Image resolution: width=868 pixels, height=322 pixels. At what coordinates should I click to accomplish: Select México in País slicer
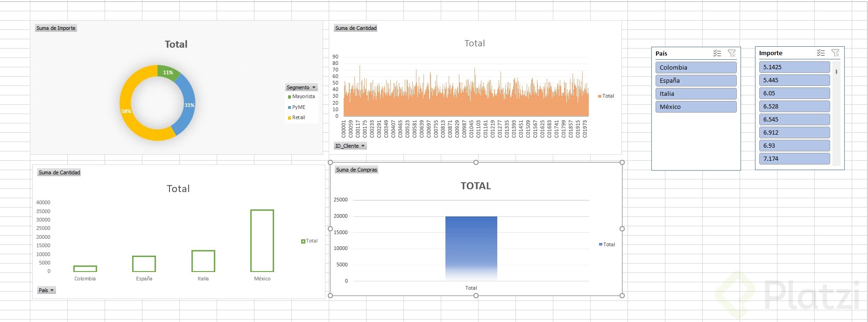coord(696,107)
